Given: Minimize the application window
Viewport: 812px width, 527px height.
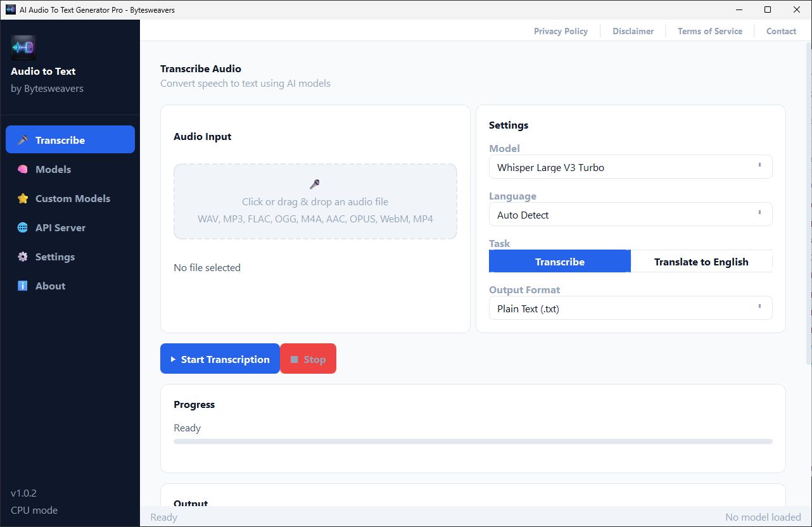Looking at the screenshot, I should (739, 10).
